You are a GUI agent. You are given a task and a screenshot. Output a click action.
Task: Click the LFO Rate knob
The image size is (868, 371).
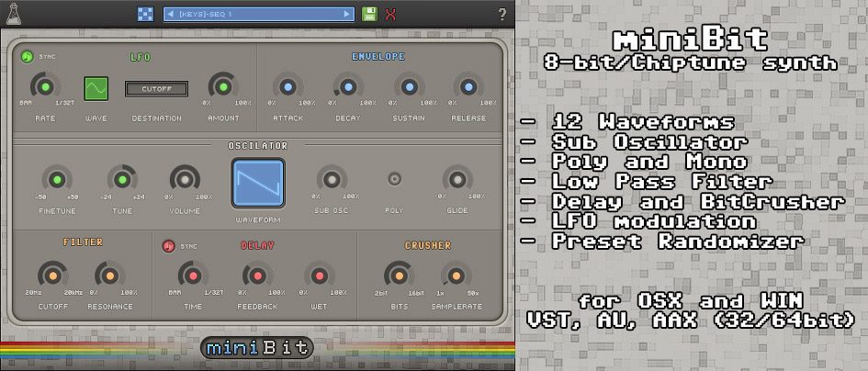[x=45, y=87]
